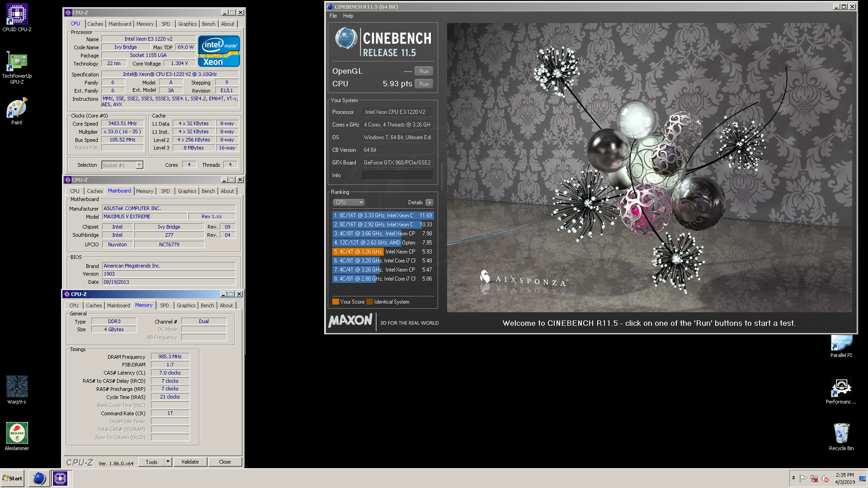Click the Your Score orange legend swatch
This screenshot has width=868, height=488.
(x=335, y=302)
